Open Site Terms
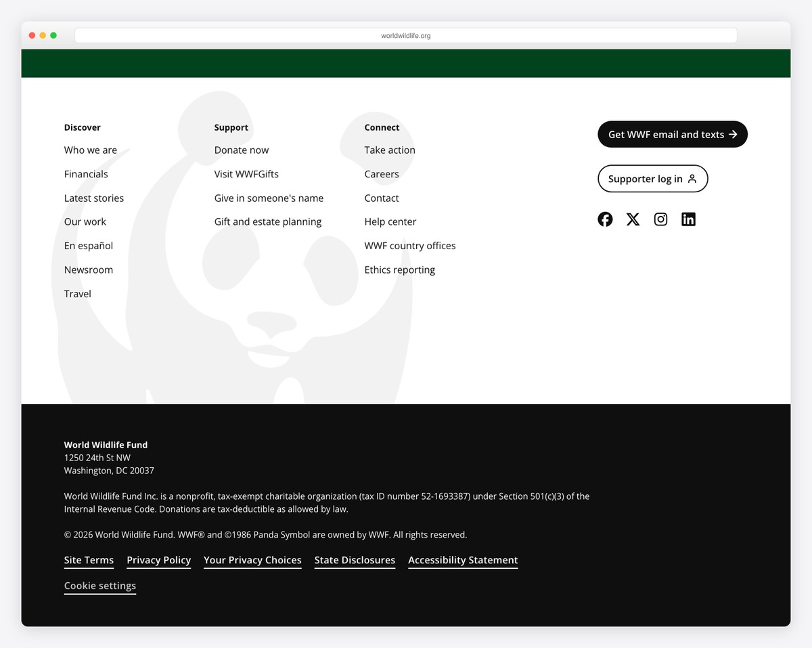 (89, 560)
